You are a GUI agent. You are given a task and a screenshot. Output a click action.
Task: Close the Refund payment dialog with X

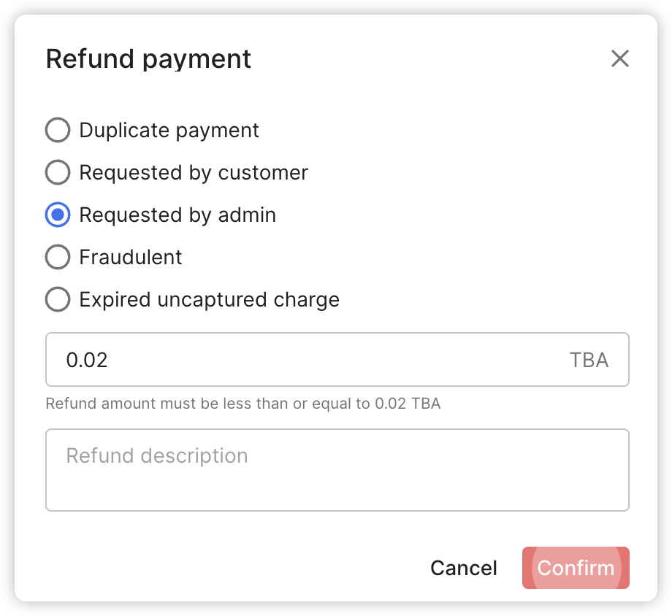619,58
